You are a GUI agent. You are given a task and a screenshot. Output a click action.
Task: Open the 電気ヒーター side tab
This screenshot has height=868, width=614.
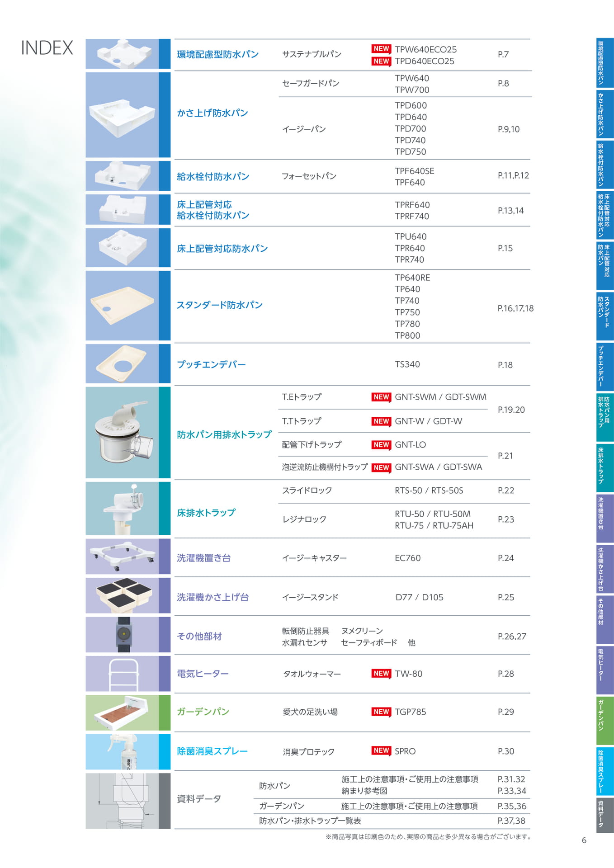click(605, 670)
